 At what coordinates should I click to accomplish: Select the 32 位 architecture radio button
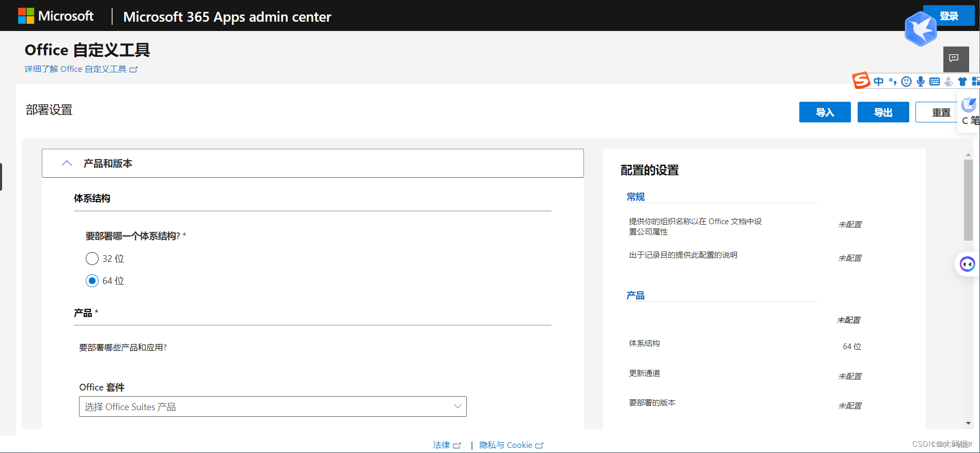(92, 258)
